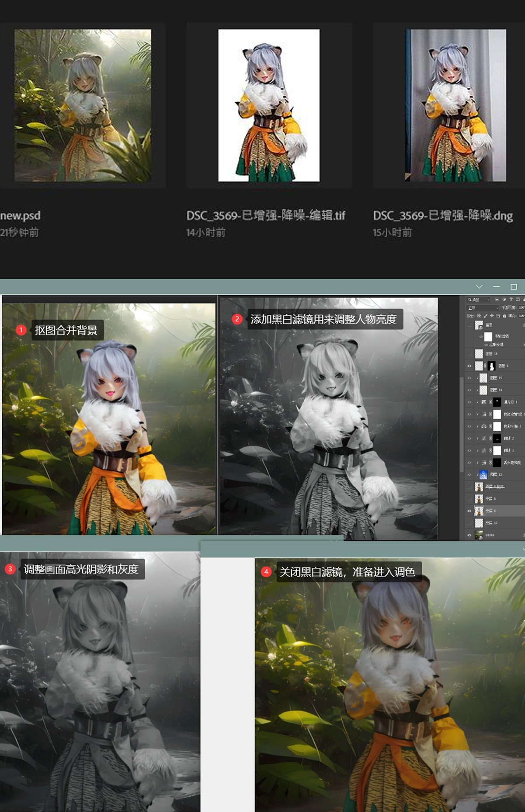
Task: Open the chevron dropdown beside window controls
Action: (x=479, y=287)
